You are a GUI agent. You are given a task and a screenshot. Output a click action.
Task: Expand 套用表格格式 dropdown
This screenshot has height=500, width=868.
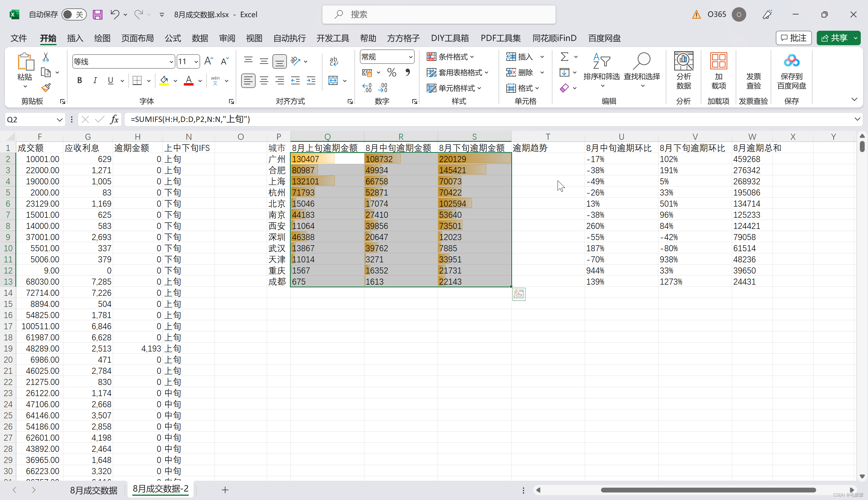click(x=458, y=73)
